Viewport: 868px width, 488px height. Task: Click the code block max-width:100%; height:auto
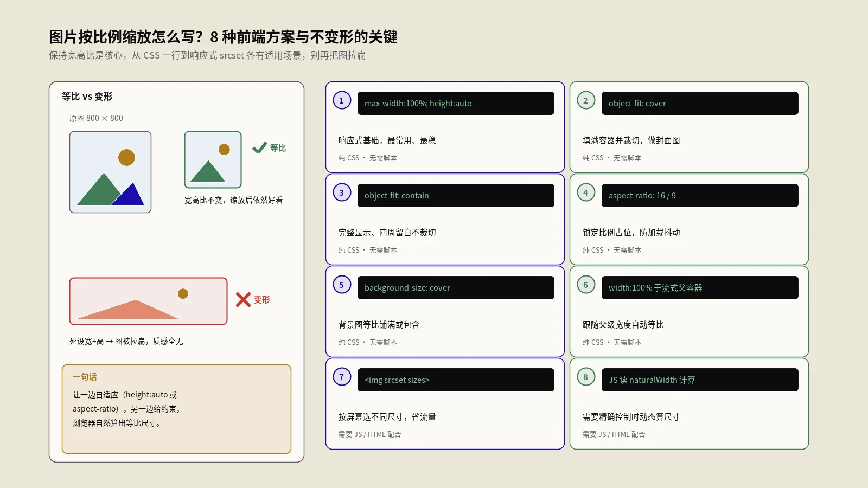tap(456, 103)
